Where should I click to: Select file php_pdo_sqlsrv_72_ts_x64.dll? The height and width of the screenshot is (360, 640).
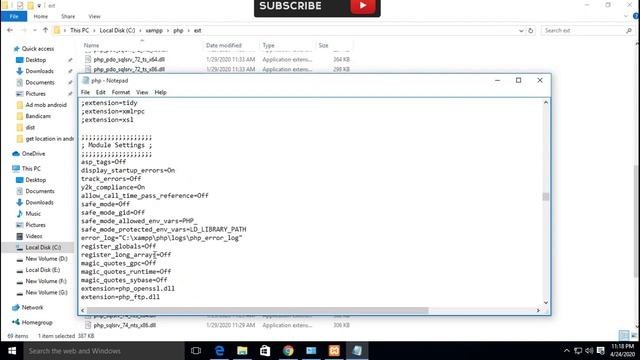click(x=129, y=60)
